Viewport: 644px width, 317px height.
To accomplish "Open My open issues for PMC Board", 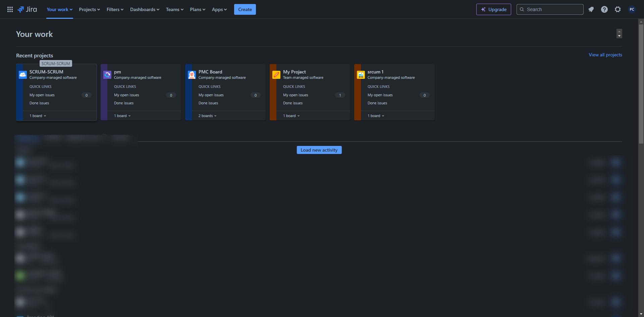I will click(x=211, y=95).
